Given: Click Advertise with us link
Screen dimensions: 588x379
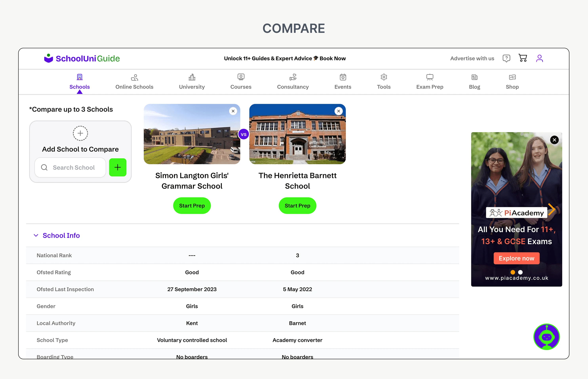Looking at the screenshot, I should pyautogui.click(x=472, y=58).
